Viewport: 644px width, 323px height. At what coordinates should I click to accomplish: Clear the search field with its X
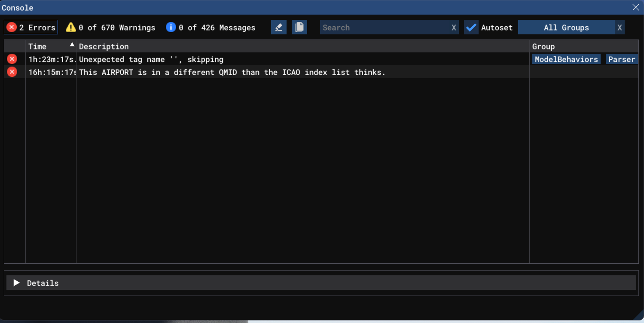454,27
